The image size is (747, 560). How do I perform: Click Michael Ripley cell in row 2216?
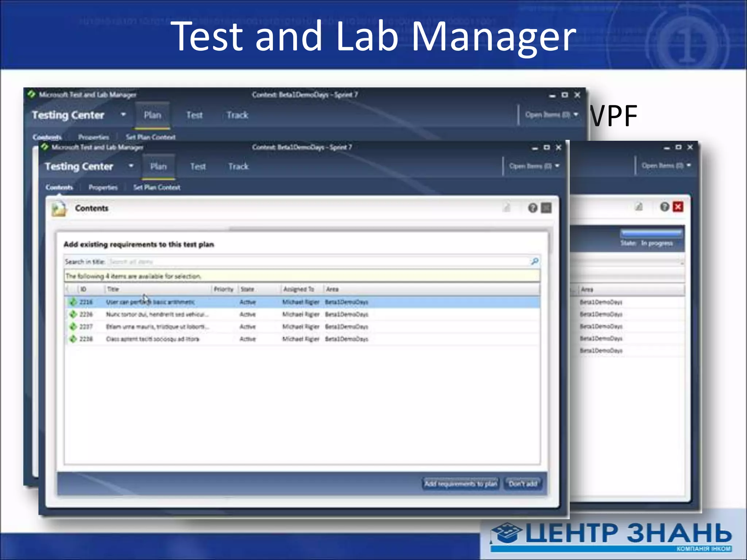point(301,302)
